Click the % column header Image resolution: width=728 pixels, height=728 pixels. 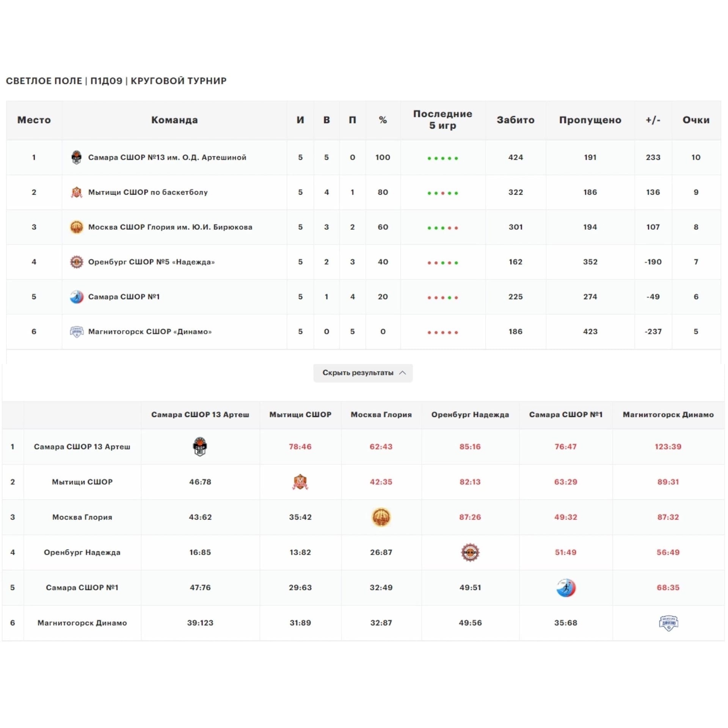[x=383, y=120]
